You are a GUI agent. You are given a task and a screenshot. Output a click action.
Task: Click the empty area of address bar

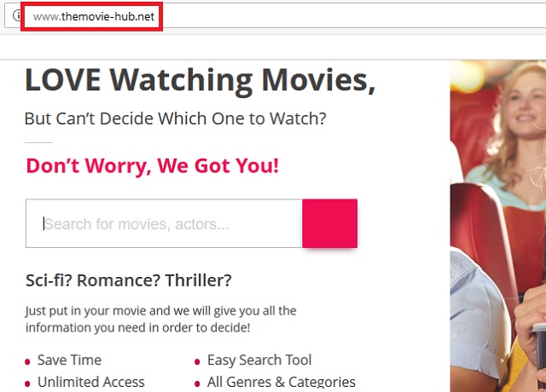(348, 15)
